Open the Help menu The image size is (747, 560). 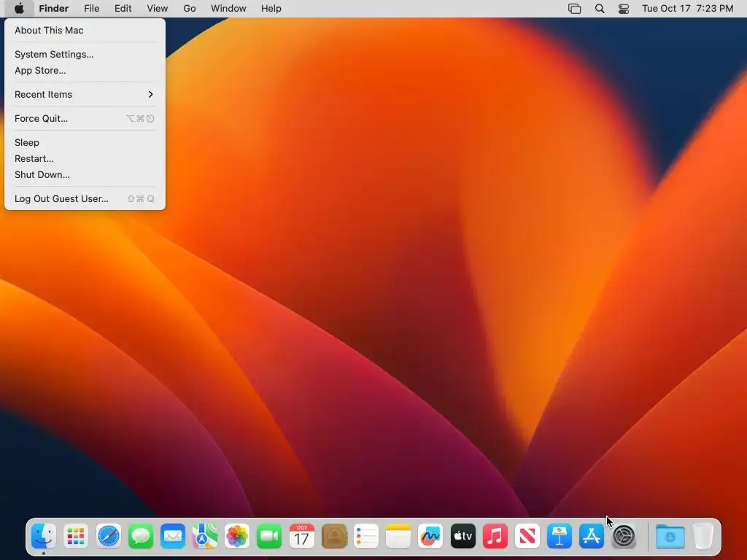pos(271,9)
